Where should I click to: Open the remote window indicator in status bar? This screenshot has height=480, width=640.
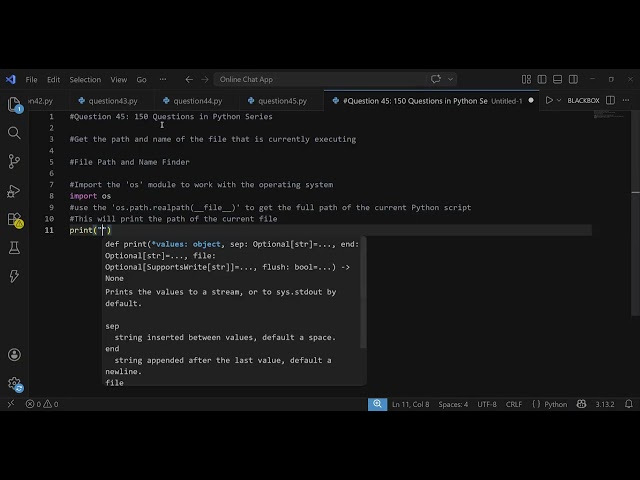click(x=11, y=404)
